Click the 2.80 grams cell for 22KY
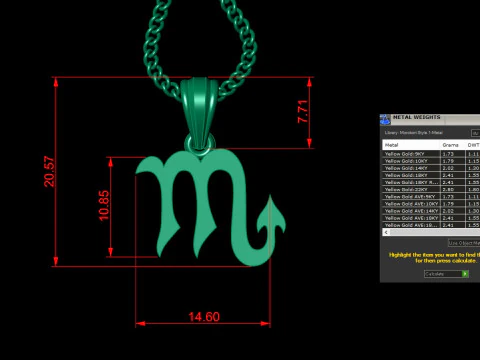This screenshot has width=480, height=360. [x=453, y=190]
